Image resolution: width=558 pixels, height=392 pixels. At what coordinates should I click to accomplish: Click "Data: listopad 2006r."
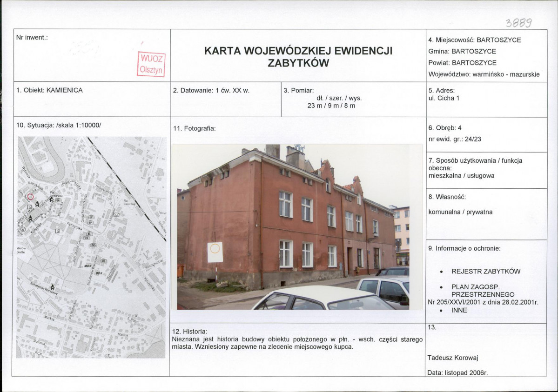click(457, 373)
